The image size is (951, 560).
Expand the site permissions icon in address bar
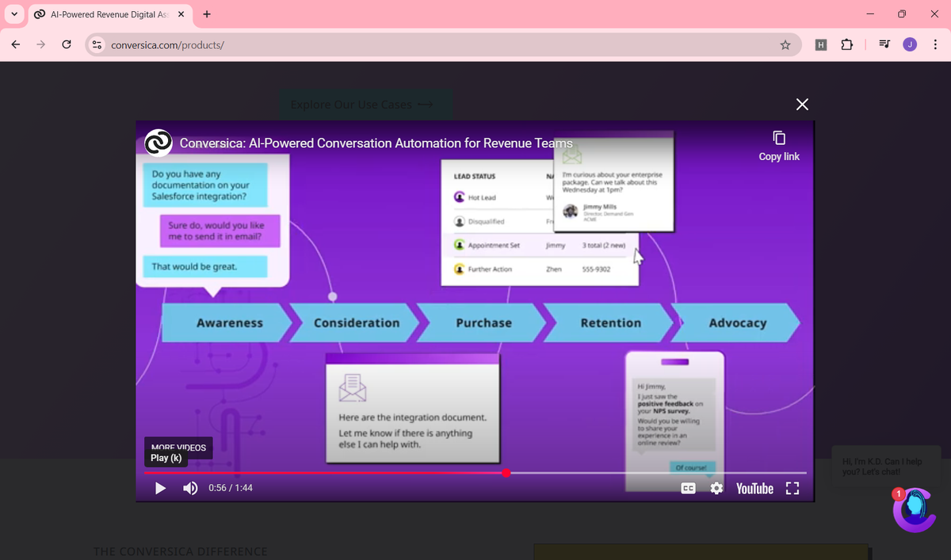click(x=96, y=45)
